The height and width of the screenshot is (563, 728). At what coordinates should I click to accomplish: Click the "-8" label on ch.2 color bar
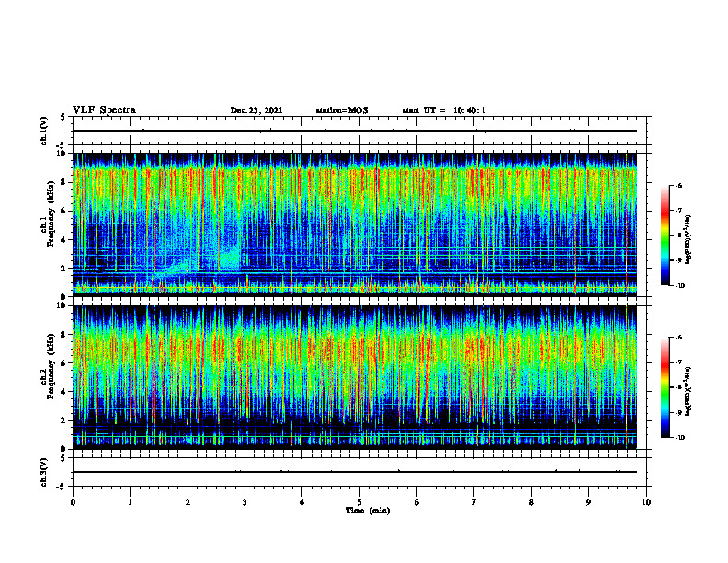coord(678,387)
